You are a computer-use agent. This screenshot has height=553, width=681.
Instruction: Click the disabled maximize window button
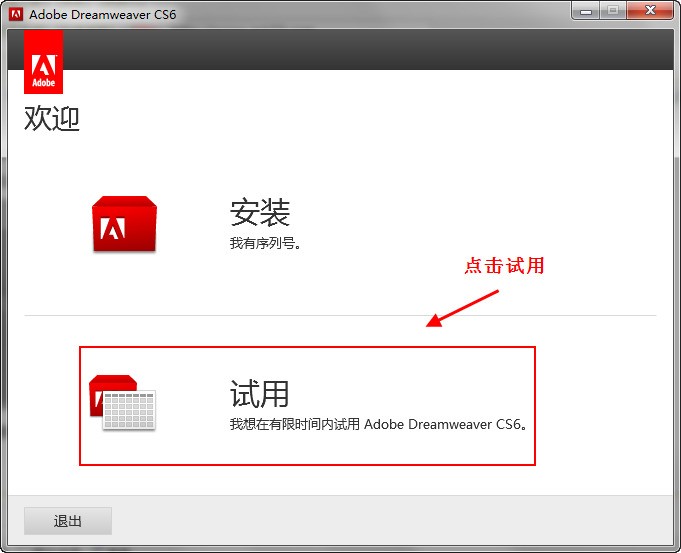[x=613, y=11]
